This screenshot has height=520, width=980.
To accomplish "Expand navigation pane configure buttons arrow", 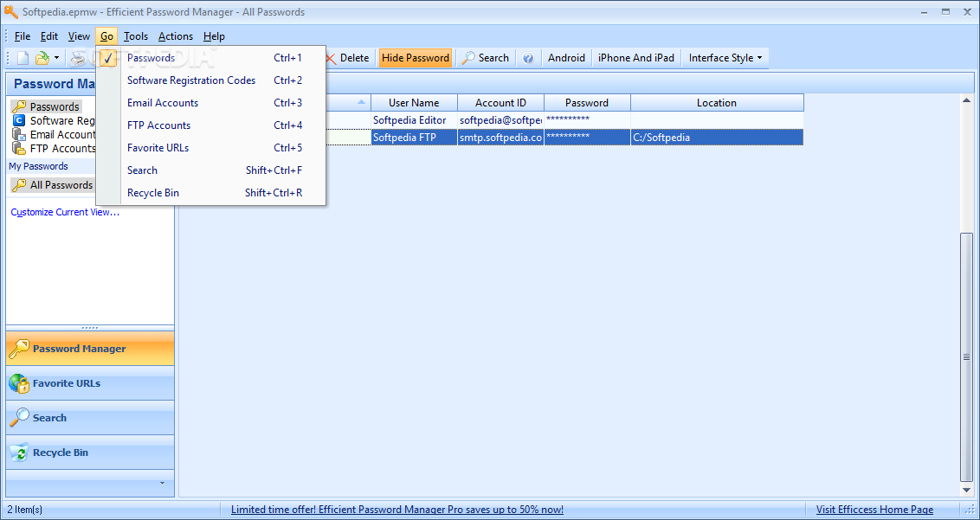I will (x=163, y=483).
